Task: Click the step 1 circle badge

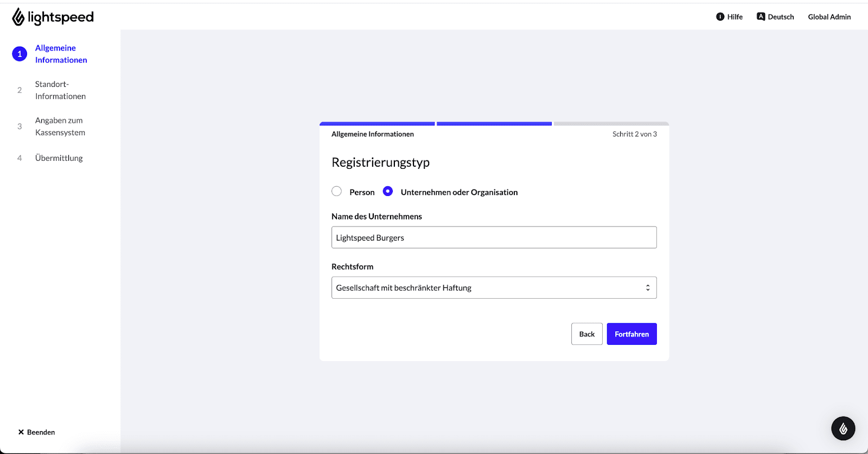Action: click(x=20, y=54)
